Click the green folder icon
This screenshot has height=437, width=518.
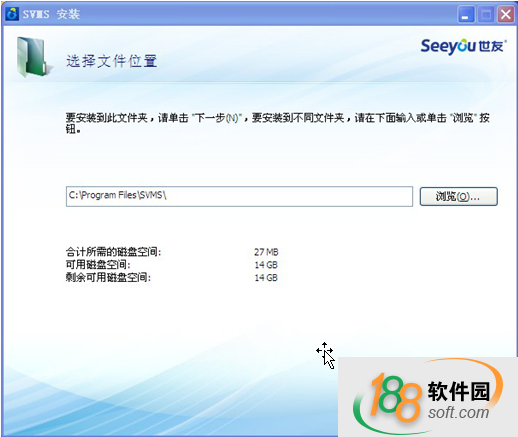(x=34, y=56)
